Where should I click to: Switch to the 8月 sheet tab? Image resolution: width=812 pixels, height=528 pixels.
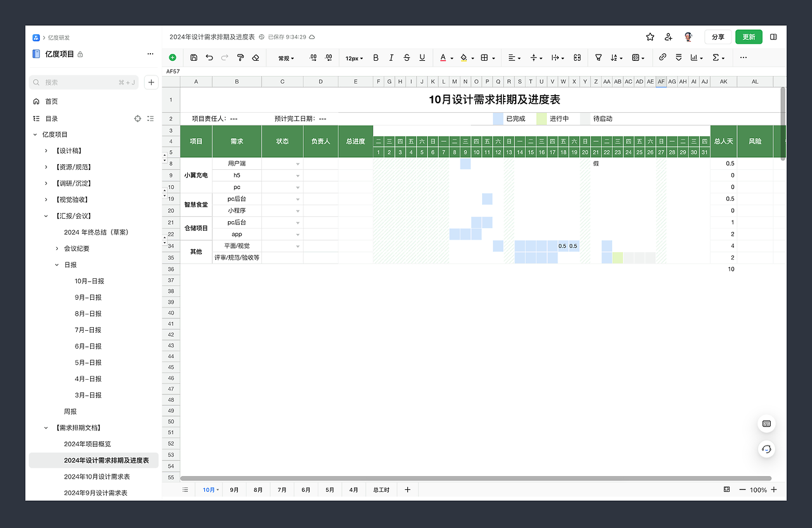pyautogui.click(x=258, y=490)
